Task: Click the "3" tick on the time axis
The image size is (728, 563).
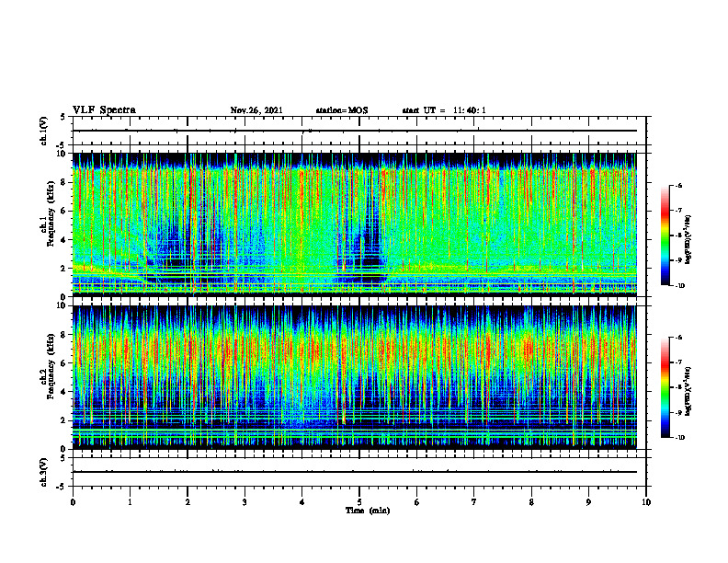Action: click(x=245, y=502)
